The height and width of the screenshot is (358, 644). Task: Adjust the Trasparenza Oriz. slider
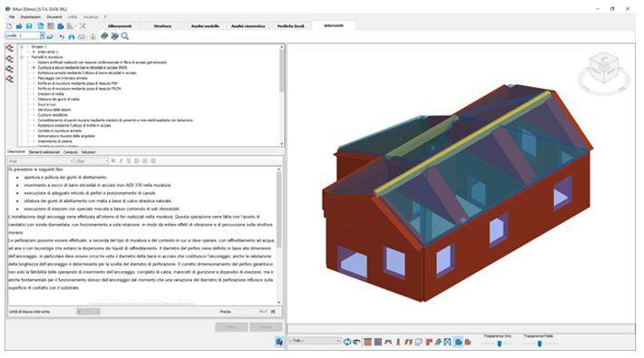coord(500,343)
